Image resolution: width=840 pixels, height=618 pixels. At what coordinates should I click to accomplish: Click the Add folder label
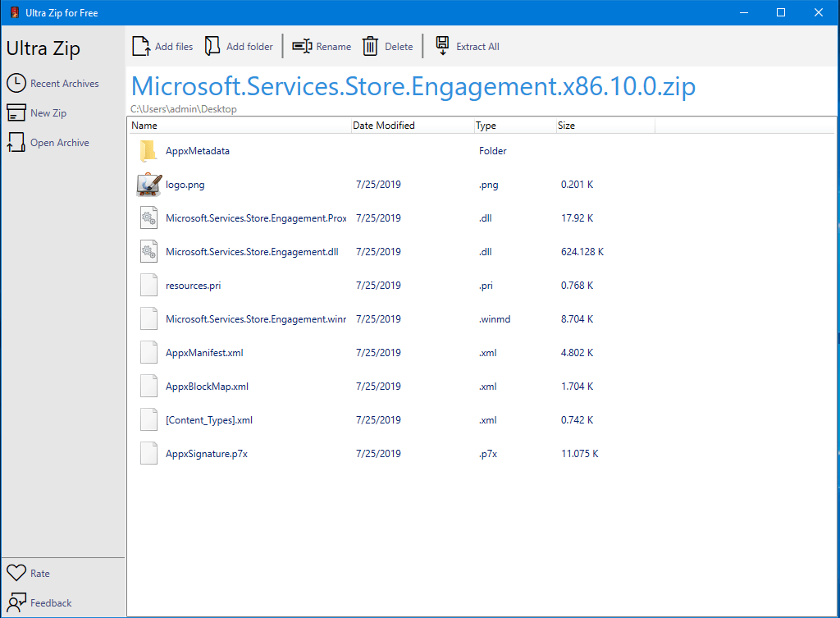(249, 47)
